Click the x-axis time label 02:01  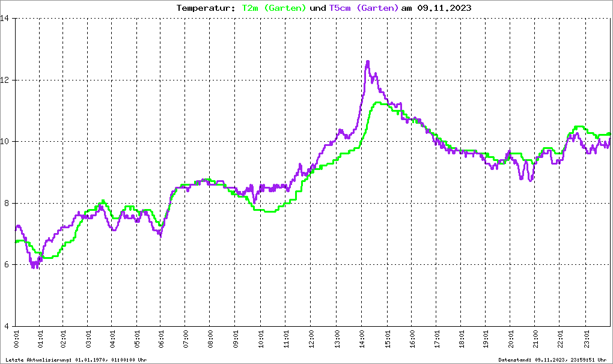click(63, 339)
